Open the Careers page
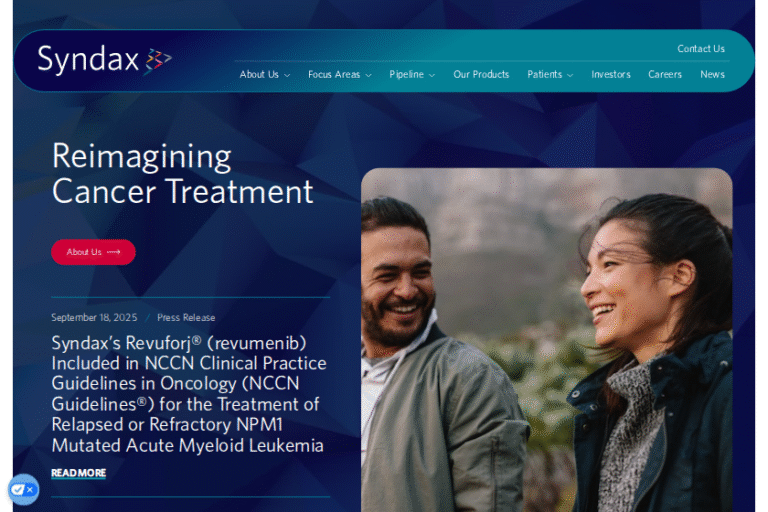Screen dimensions: 768x512 (x=665, y=74)
